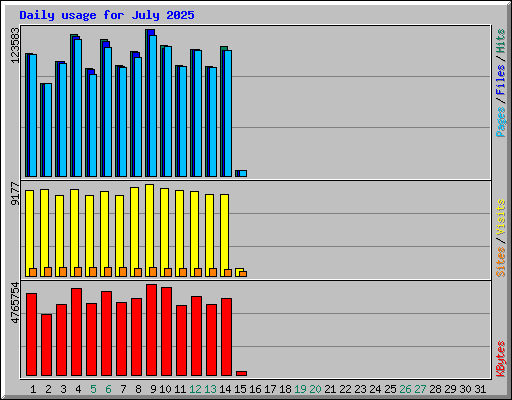Click the 9177 visits axis label
The width and height of the screenshot is (512, 400).
[x=15, y=193]
